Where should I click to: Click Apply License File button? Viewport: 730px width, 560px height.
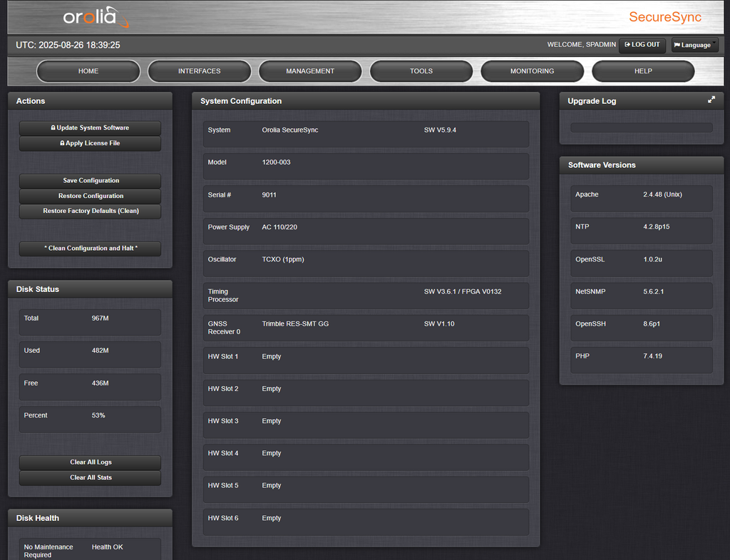(x=90, y=143)
